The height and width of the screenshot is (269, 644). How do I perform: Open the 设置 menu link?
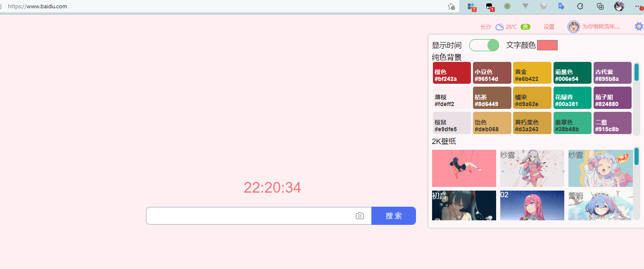tap(549, 27)
